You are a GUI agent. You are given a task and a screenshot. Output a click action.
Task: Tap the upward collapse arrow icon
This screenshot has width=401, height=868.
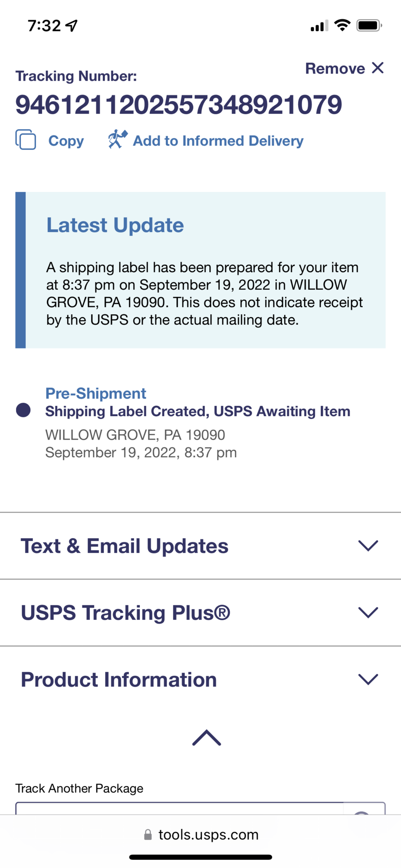click(207, 738)
